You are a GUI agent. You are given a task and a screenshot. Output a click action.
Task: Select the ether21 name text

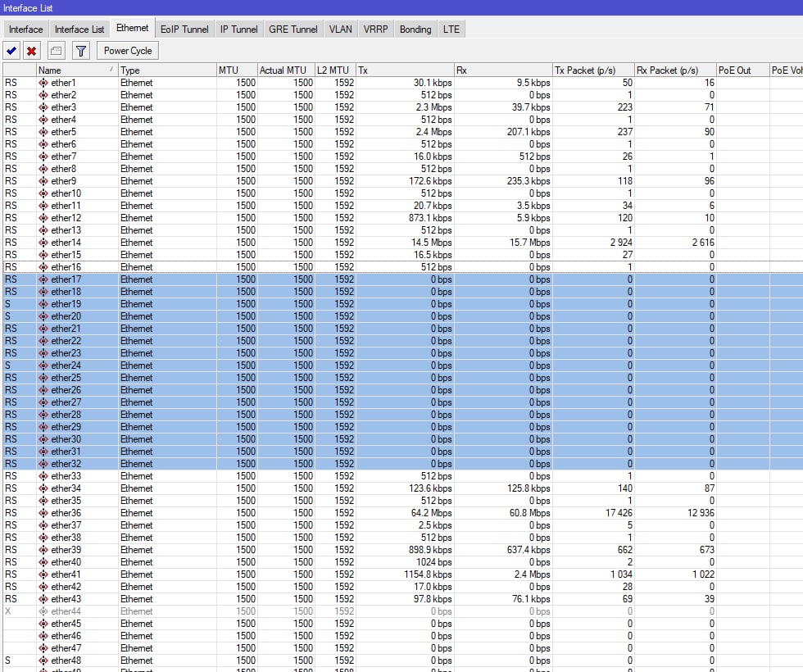pyautogui.click(x=66, y=329)
